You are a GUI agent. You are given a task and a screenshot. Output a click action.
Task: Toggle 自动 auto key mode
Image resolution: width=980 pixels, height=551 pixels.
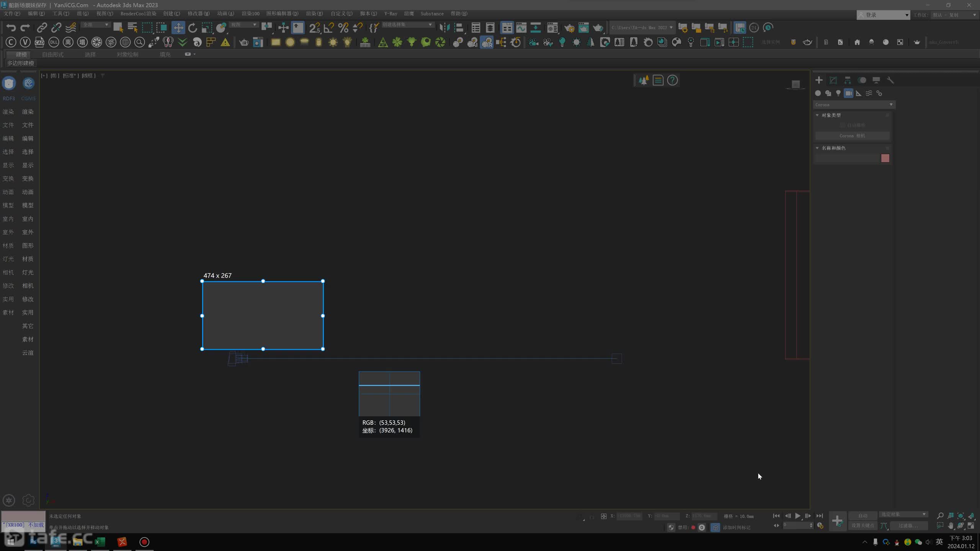pos(862,515)
